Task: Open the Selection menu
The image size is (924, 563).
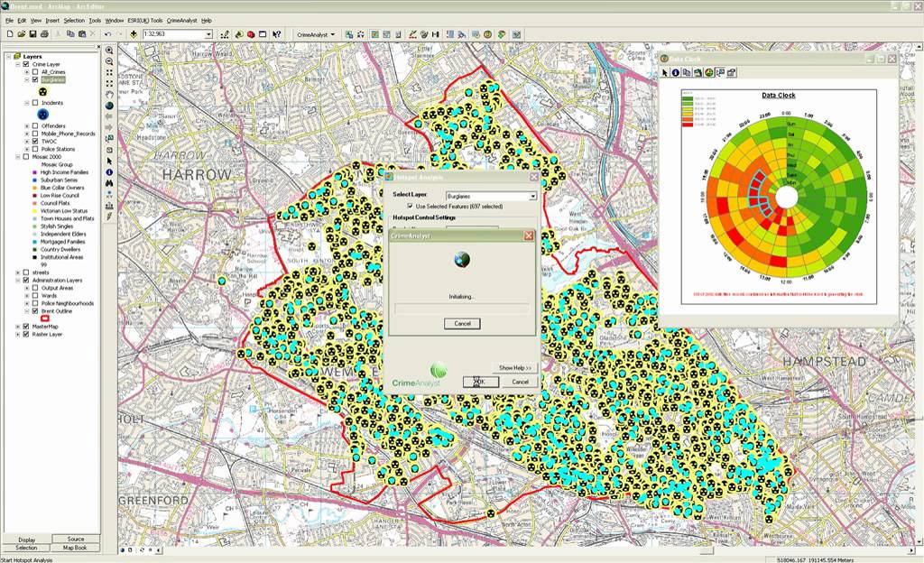Action: 74,20
